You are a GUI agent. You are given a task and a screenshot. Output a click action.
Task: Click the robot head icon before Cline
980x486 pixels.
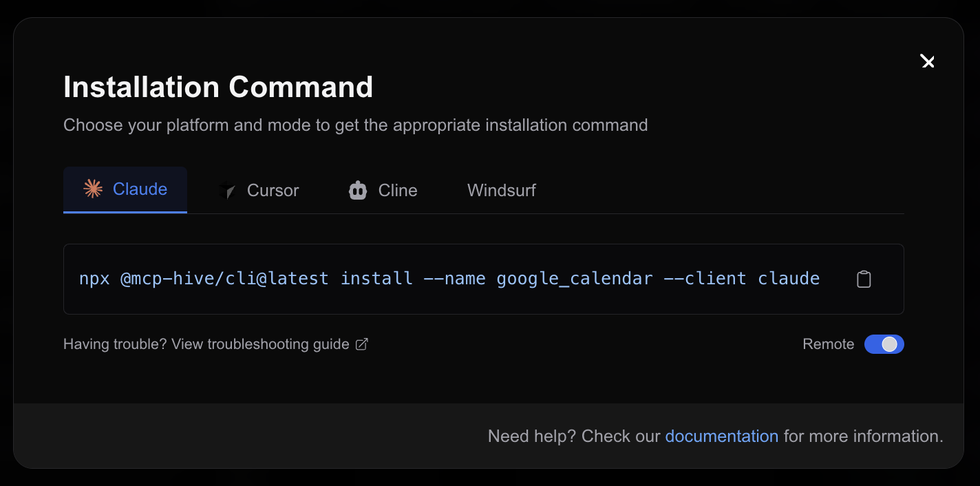[x=356, y=190]
